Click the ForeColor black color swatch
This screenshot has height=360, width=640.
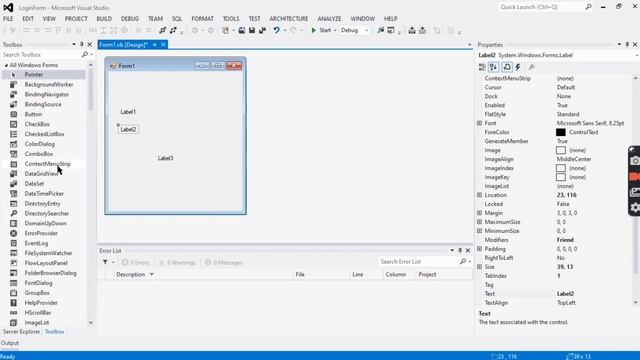click(x=561, y=132)
